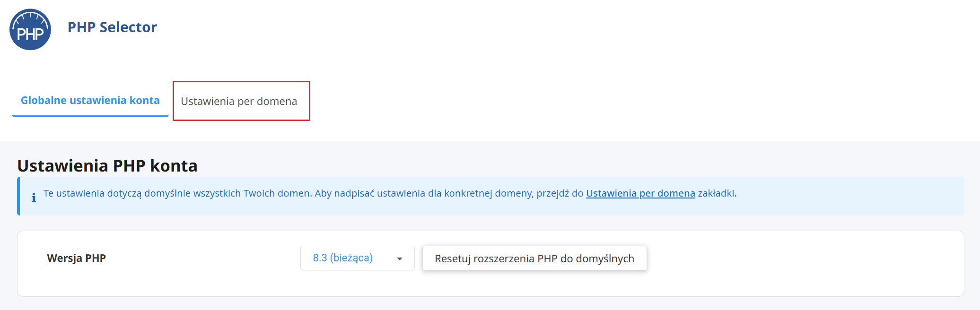Click the word zakładki ending the banner
Screen dimensions: 980x310
pyautogui.click(x=717, y=193)
